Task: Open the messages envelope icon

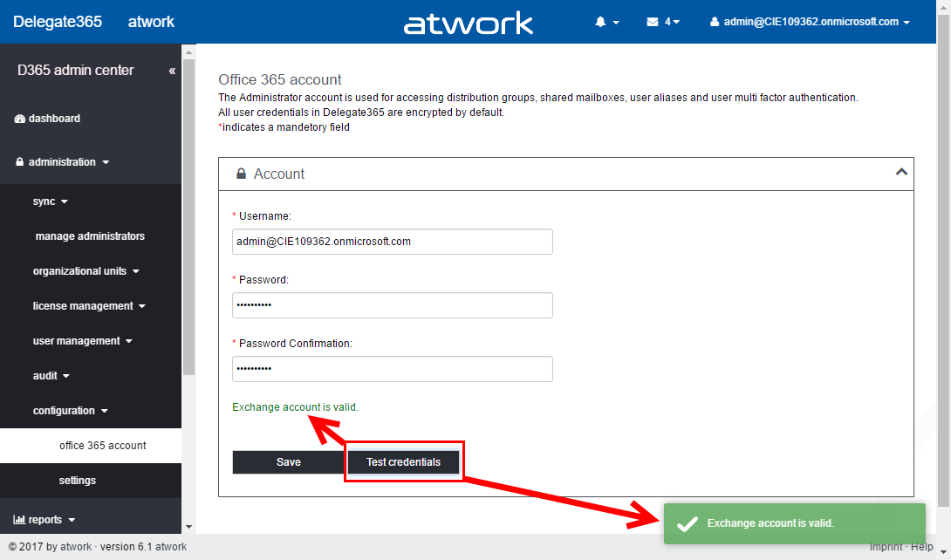Action: [x=653, y=22]
